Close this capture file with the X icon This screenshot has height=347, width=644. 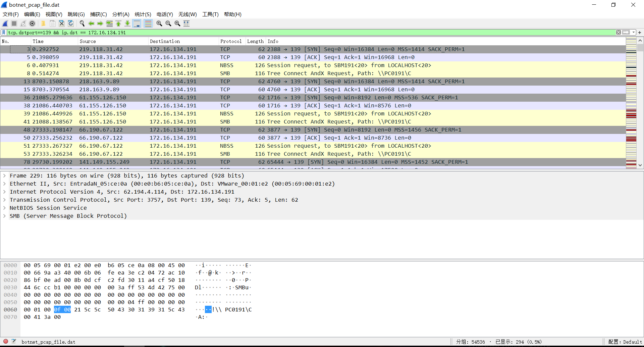62,23
